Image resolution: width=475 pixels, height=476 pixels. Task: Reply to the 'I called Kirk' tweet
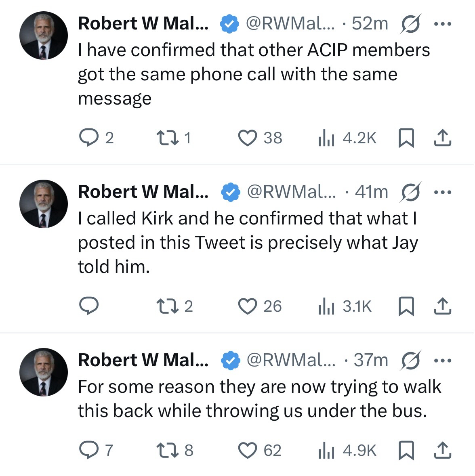[88, 306]
